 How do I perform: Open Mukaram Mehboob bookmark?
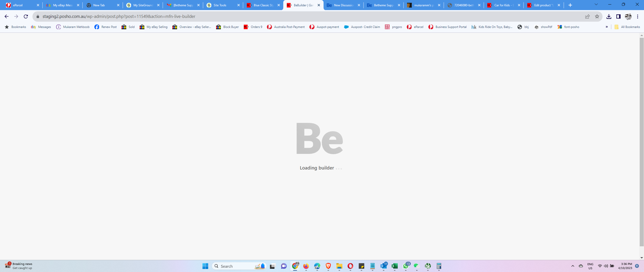(x=73, y=27)
